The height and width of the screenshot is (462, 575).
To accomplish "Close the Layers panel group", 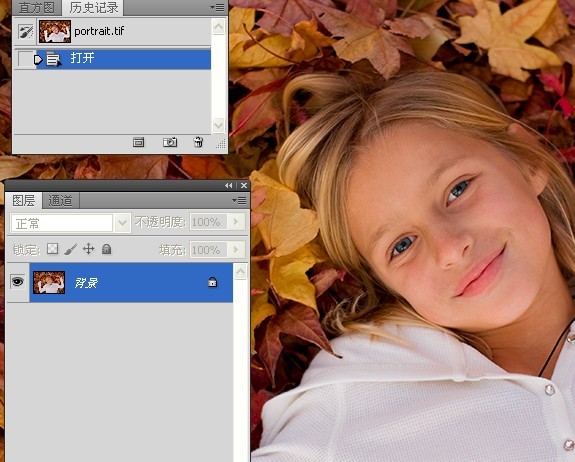I will point(244,186).
